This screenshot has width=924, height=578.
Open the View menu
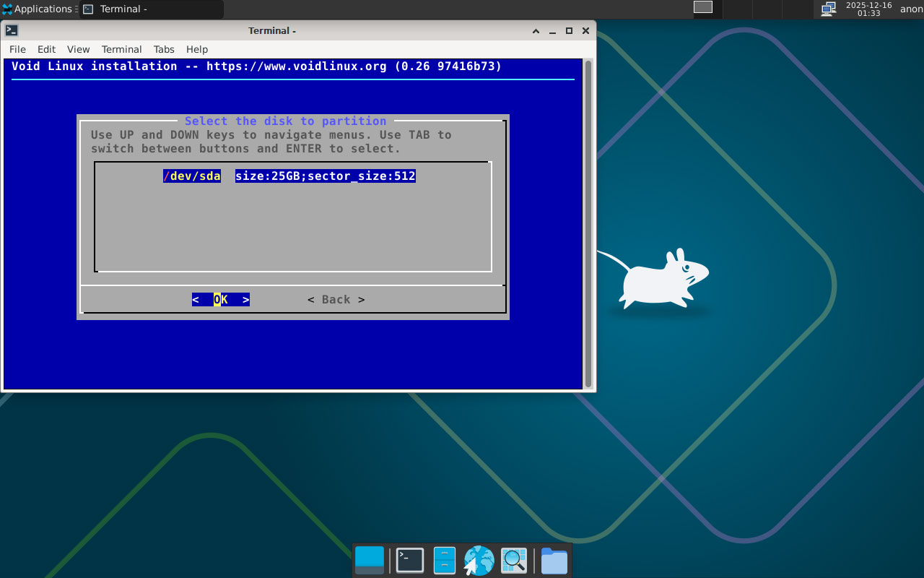78,49
